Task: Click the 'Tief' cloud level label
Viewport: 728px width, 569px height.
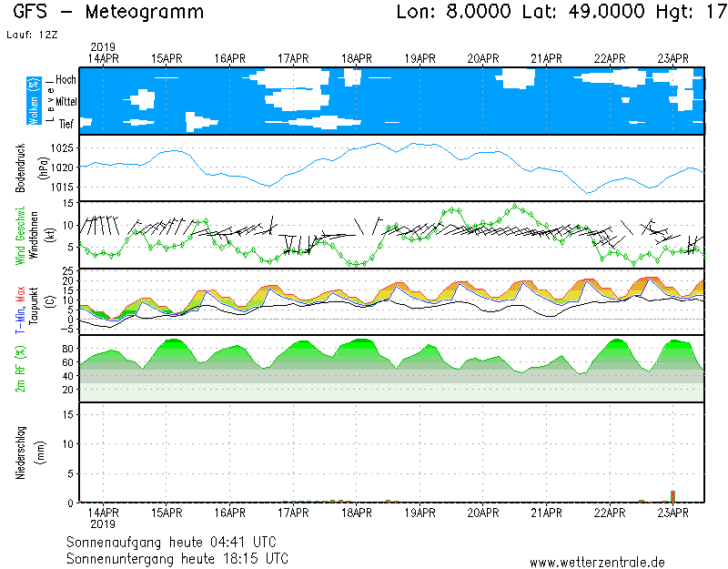Action: point(66,124)
